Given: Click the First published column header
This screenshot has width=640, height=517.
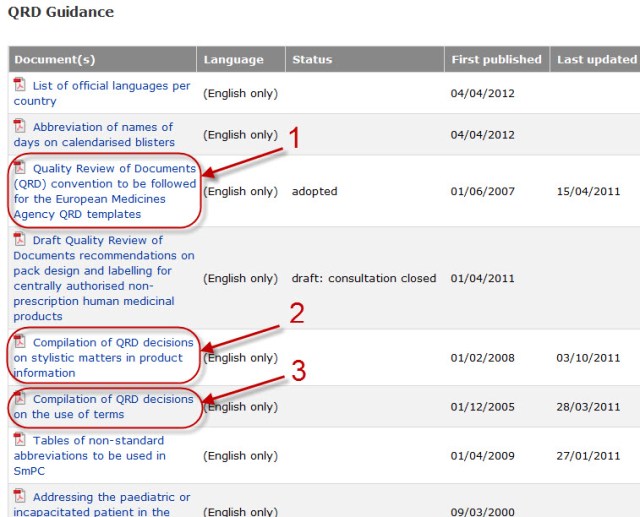Looking at the screenshot, I should click(x=496, y=60).
